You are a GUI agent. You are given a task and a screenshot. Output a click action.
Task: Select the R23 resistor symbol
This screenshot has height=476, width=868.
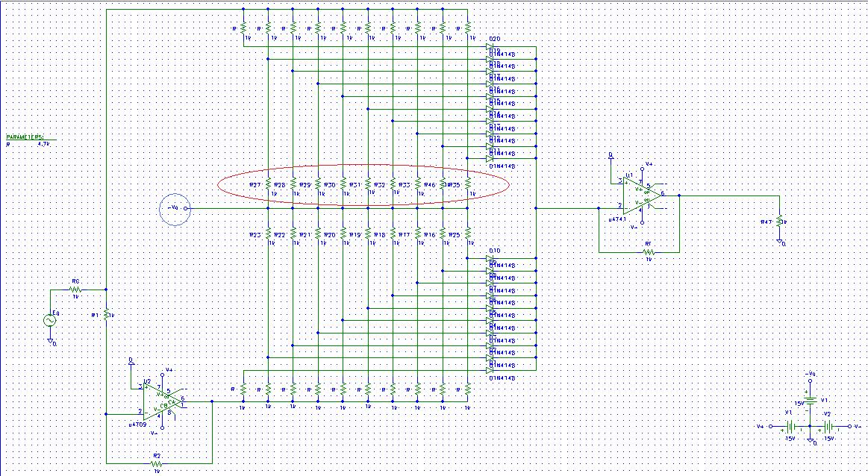pos(268,233)
